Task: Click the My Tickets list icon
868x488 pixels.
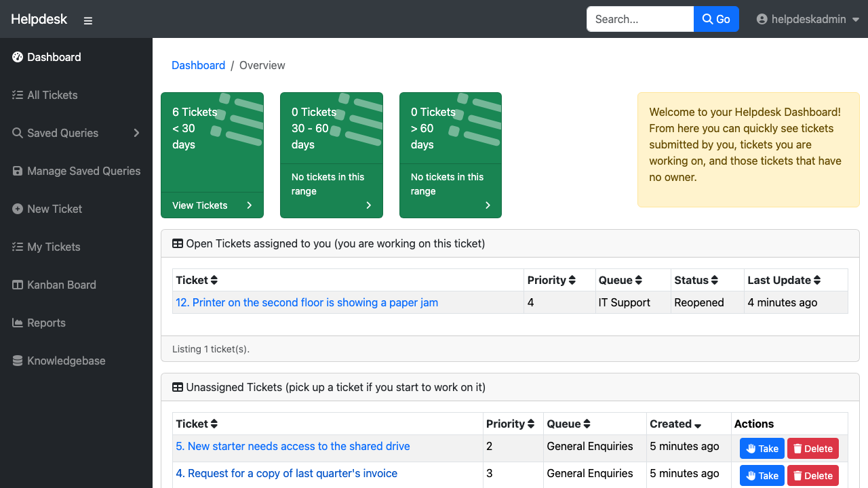Action: click(x=18, y=247)
